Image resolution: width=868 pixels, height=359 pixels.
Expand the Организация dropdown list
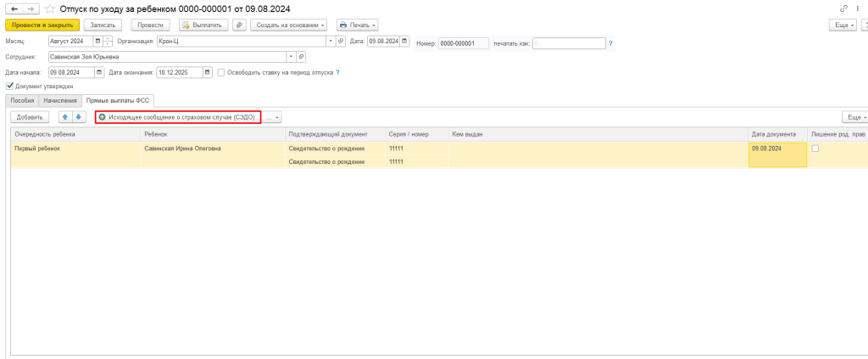tap(330, 41)
